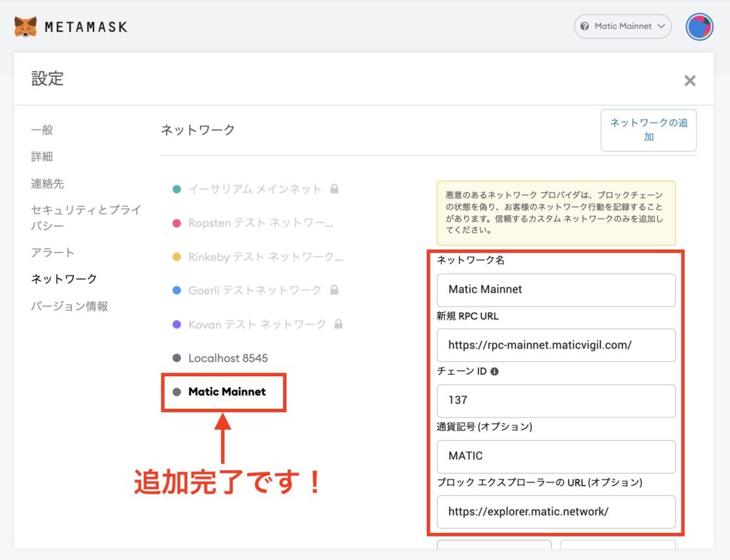Open the 詳細 settings tab

42,156
